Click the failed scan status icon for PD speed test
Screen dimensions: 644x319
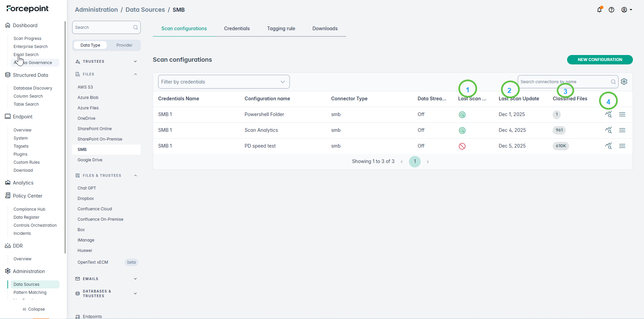tap(462, 146)
